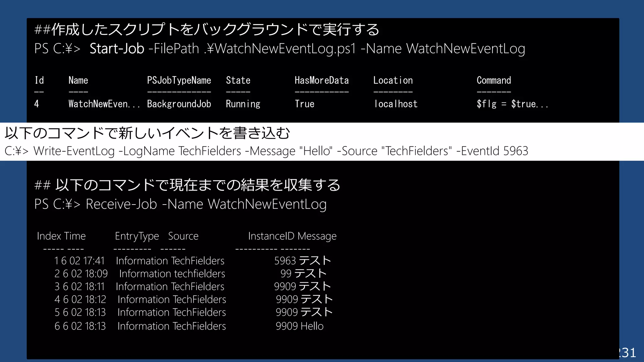The width and height of the screenshot is (644, 362).
Task: Click the Running state value
Action: [243, 104]
